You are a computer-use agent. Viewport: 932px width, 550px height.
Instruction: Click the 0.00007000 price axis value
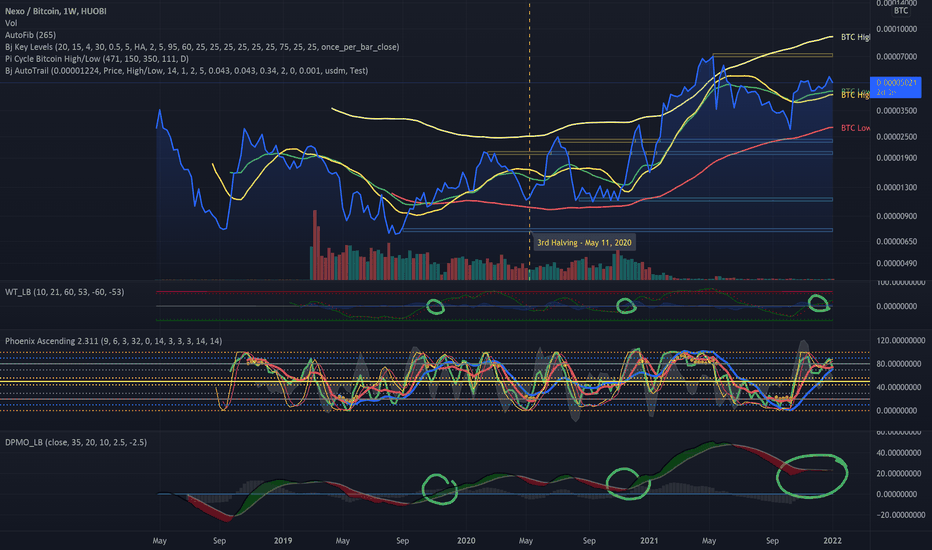tap(896, 56)
